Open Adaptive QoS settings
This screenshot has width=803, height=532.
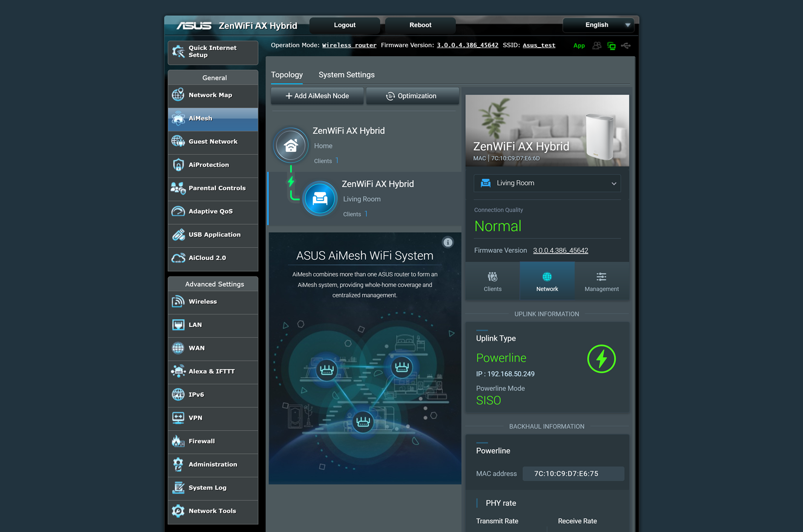(x=213, y=212)
